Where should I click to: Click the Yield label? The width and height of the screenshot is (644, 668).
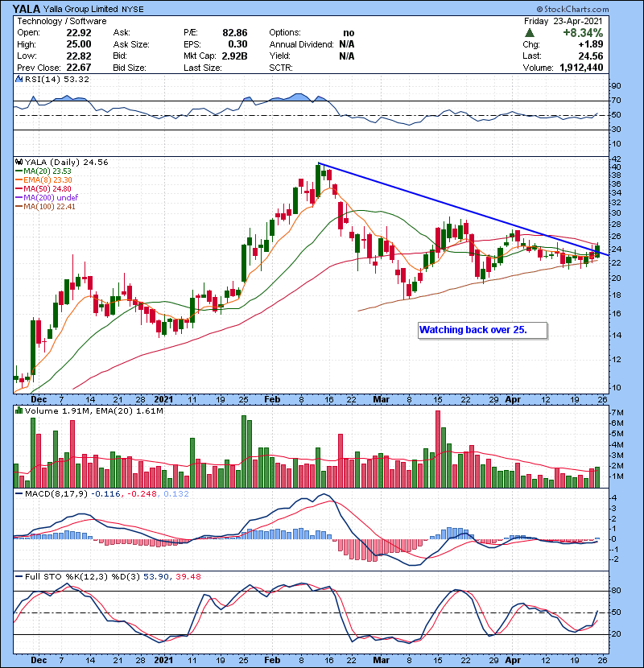(x=279, y=56)
